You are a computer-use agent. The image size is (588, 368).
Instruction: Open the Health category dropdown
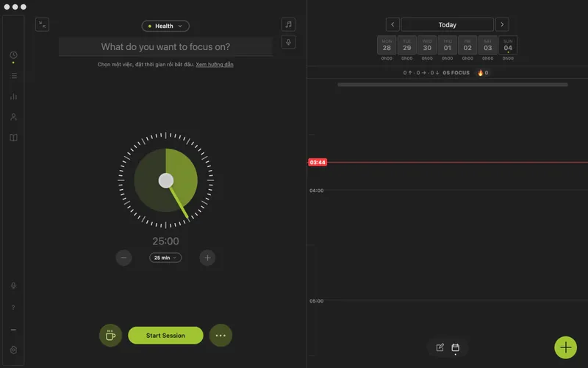tap(165, 26)
